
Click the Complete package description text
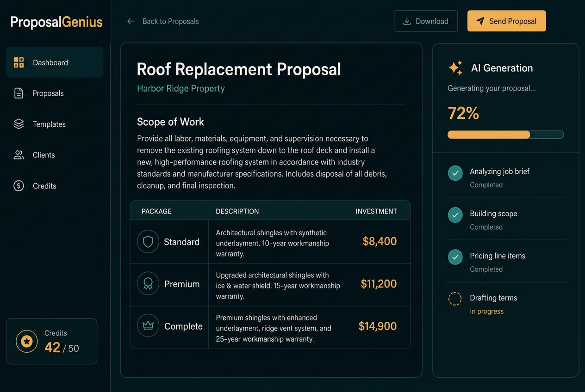(274, 328)
